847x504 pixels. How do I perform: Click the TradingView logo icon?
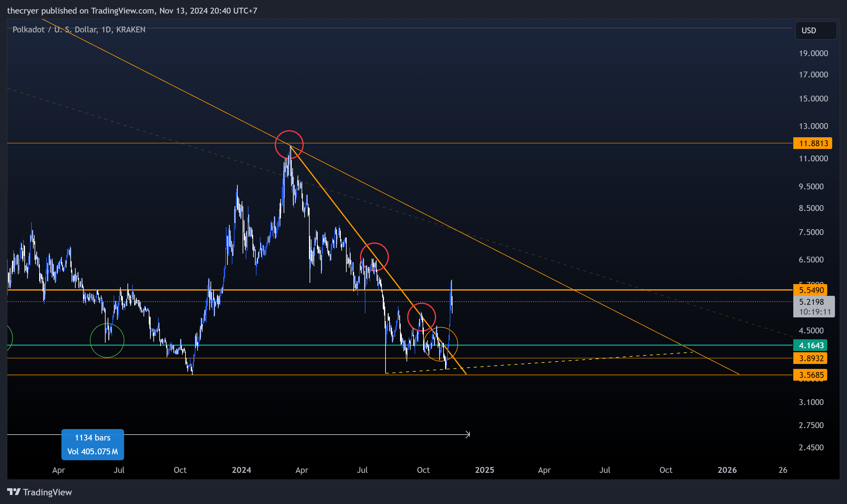14,492
